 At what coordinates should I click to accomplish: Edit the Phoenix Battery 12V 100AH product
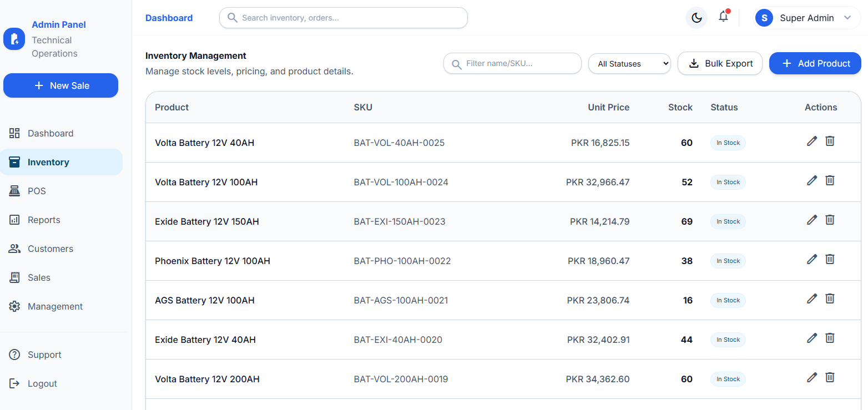pyautogui.click(x=812, y=259)
